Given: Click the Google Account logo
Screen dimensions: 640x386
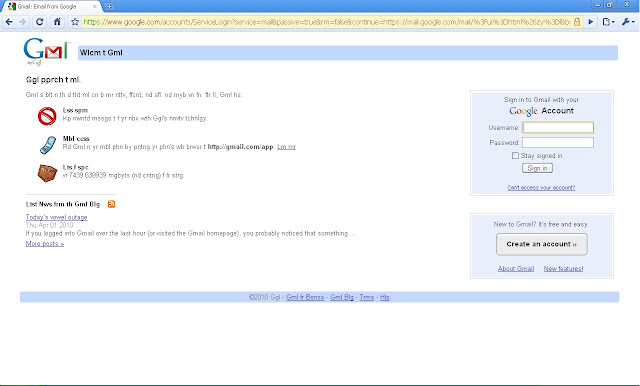Looking at the screenshot, I should [x=541, y=111].
